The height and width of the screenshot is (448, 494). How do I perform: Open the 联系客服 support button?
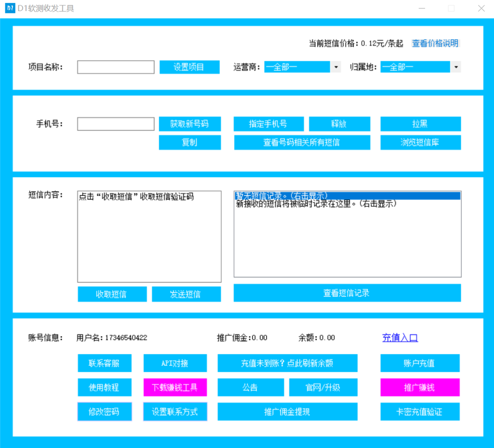pos(104,363)
